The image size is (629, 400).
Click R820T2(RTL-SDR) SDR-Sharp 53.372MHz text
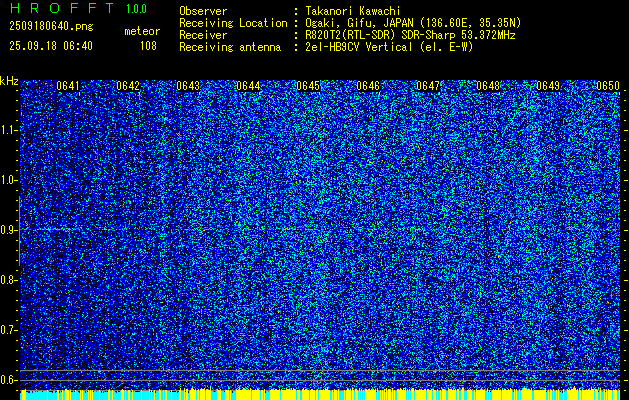pyautogui.click(x=410, y=35)
